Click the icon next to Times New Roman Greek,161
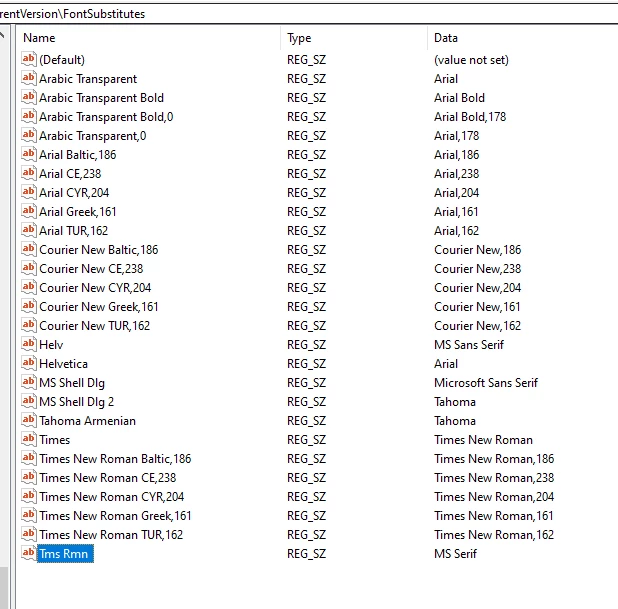 29,516
